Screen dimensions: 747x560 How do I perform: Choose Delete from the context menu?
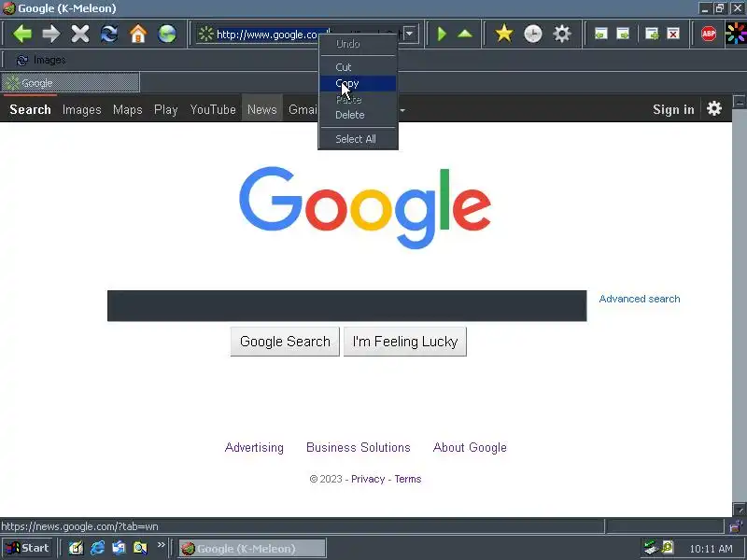click(358, 115)
